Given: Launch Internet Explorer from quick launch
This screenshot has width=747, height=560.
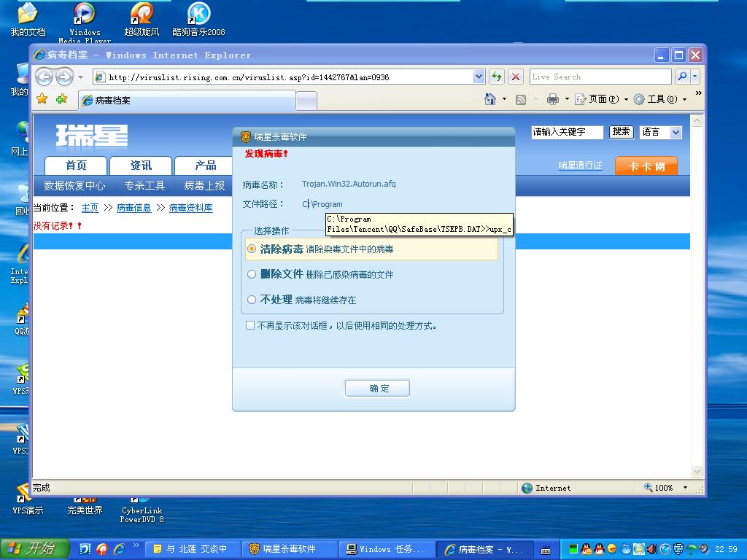Looking at the screenshot, I should pyautogui.click(x=119, y=549).
